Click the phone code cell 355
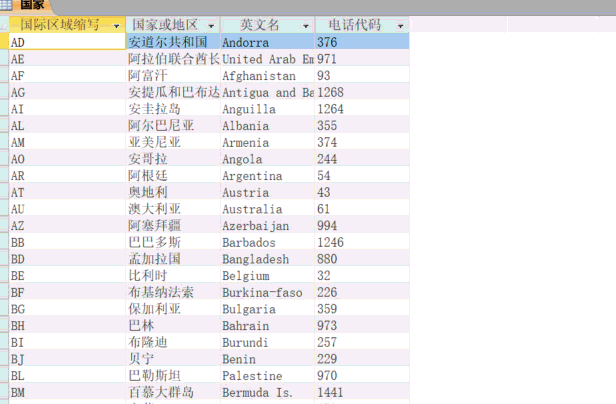 click(362, 125)
